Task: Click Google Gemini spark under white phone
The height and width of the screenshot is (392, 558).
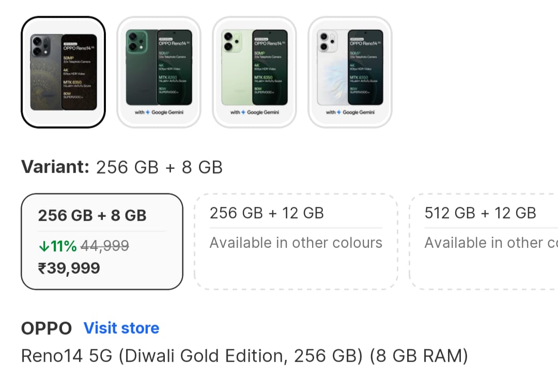Action: click(339, 112)
